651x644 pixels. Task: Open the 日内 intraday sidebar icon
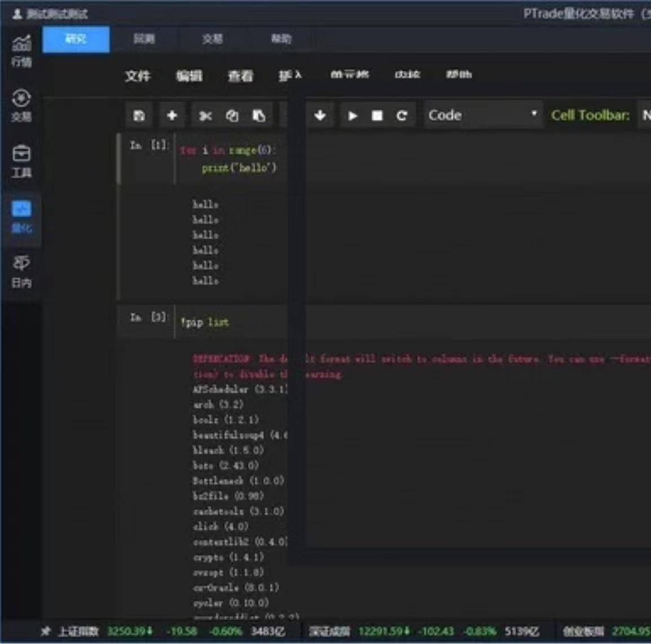coord(21,271)
